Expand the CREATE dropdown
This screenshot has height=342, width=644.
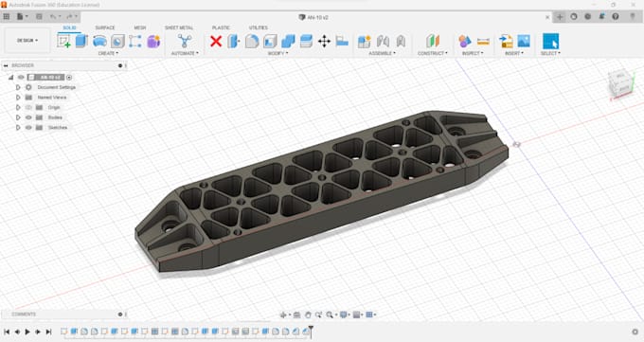108,53
